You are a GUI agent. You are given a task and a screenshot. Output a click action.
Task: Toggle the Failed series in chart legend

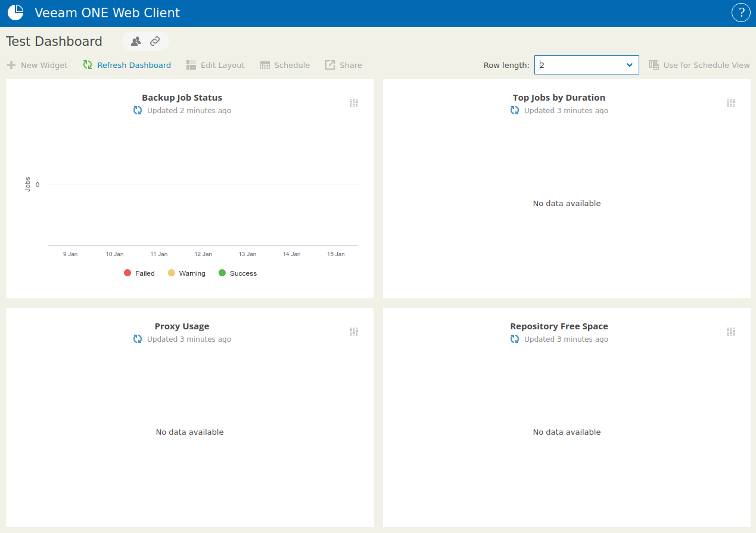[139, 273]
